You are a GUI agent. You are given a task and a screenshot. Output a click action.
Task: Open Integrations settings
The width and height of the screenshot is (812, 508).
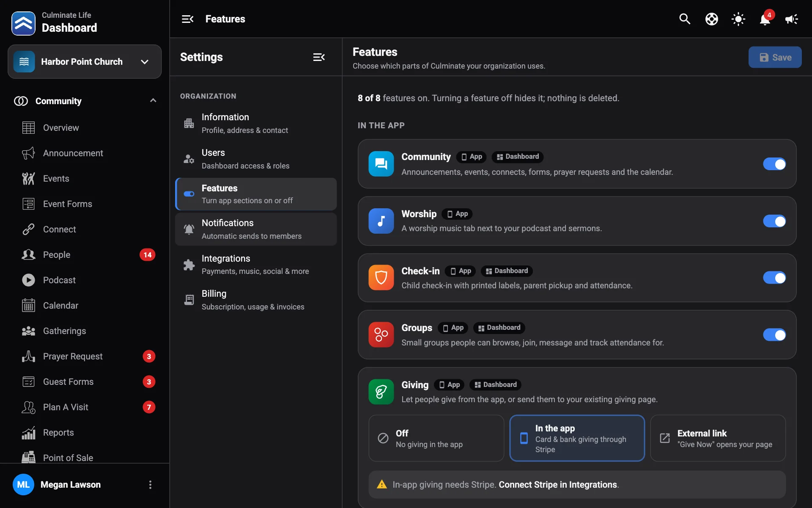click(x=256, y=265)
